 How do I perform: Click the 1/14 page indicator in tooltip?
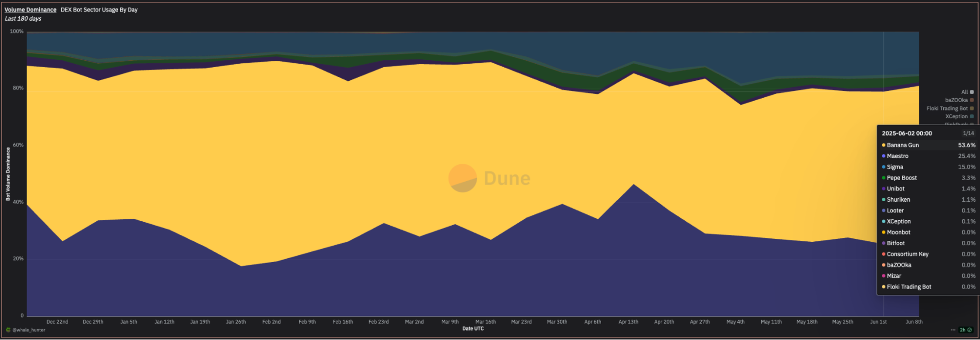[x=968, y=133]
